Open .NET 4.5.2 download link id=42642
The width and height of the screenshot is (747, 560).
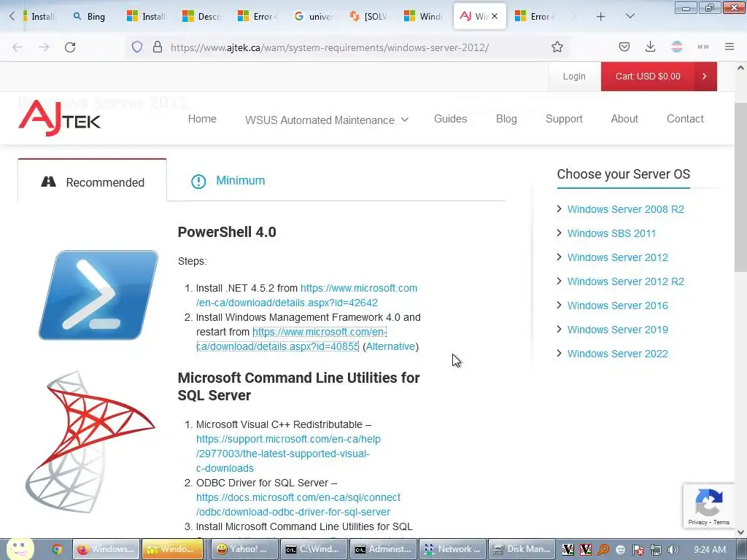[x=307, y=295]
